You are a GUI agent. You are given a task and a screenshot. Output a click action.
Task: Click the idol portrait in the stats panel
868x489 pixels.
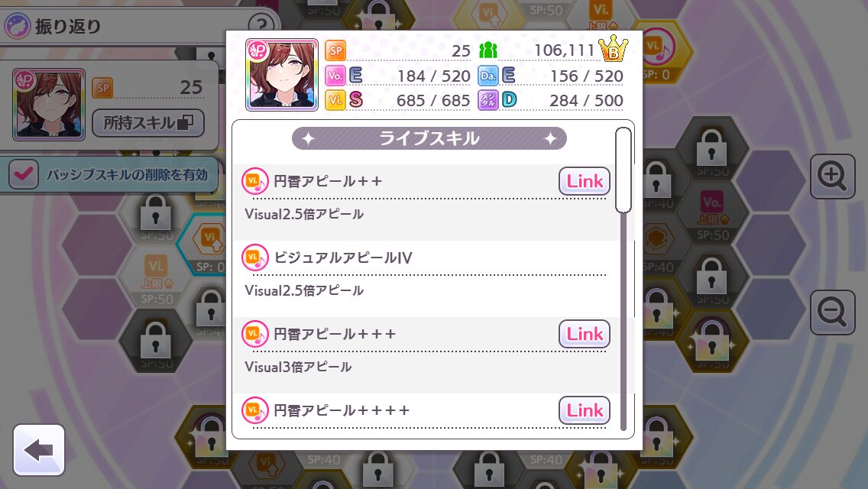click(x=282, y=75)
